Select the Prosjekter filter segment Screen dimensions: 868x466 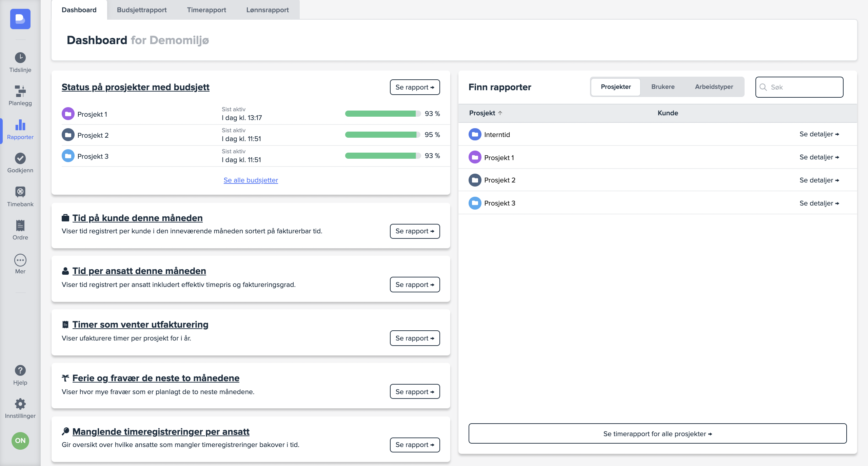pos(615,87)
